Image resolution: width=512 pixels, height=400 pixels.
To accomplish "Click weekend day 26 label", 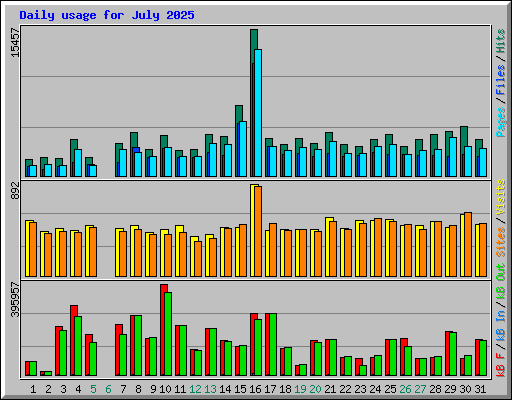I will pyautogui.click(x=405, y=389).
